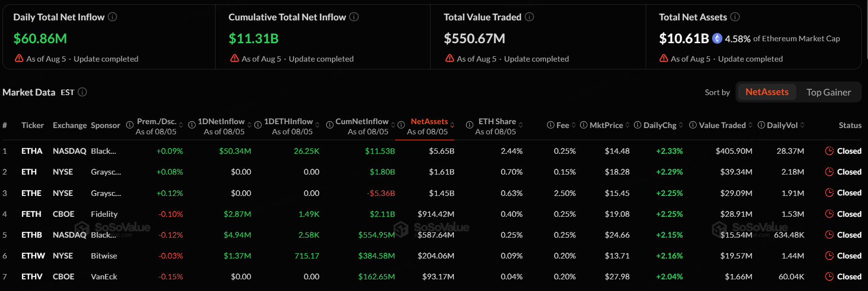Click the ETHV row Closed status
Viewport: 868px width, 291px height.
click(x=849, y=276)
